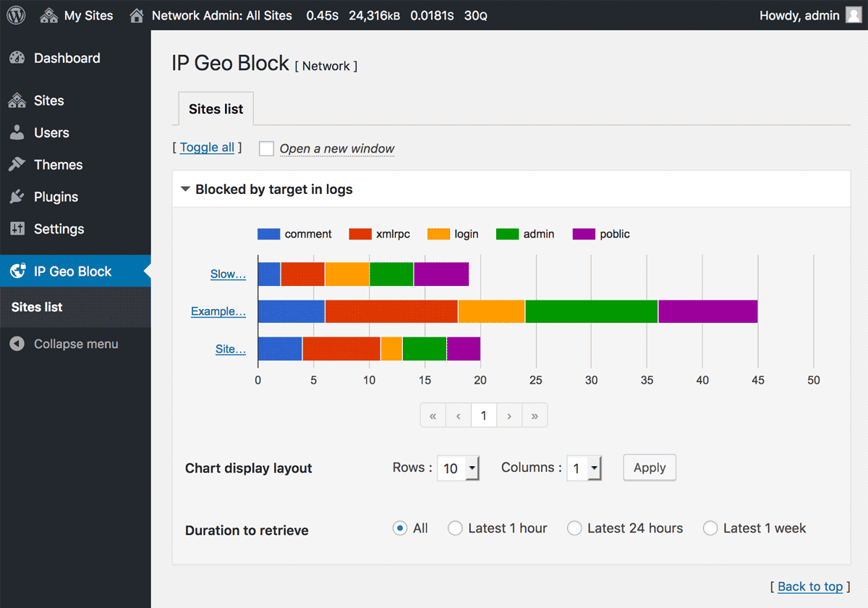Click the Toggle all link
The image size is (868, 608).
pos(207,148)
